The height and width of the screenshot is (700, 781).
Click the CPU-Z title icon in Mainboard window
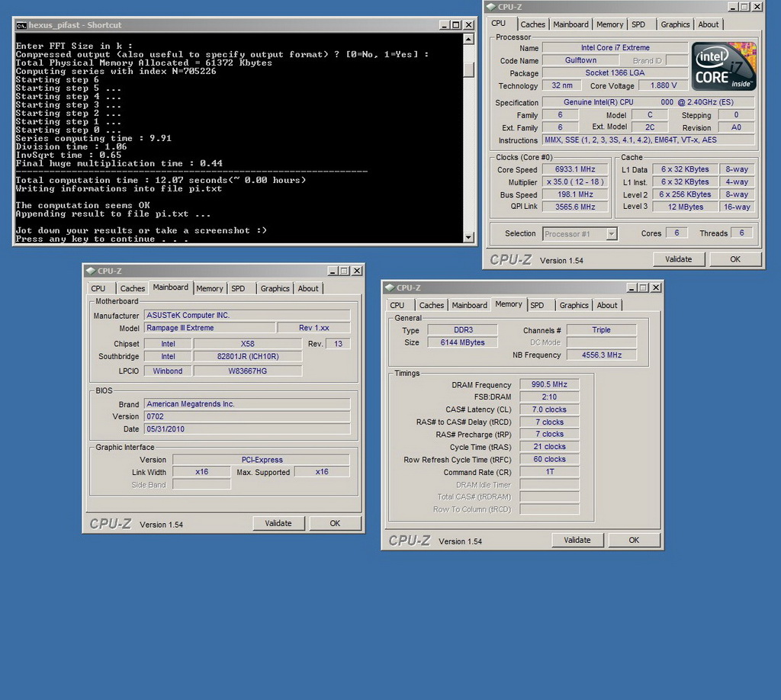(x=91, y=271)
